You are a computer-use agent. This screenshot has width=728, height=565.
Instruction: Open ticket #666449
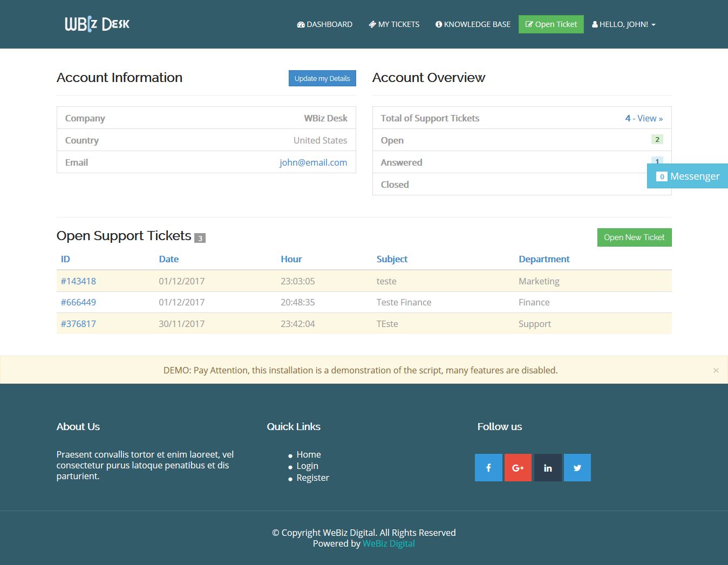78,302
